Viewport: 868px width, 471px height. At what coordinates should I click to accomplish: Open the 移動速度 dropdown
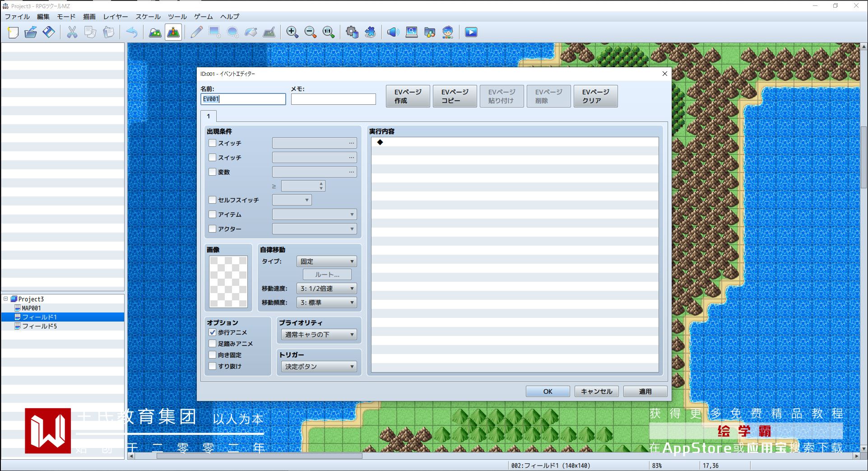click(x=327, y=289)
